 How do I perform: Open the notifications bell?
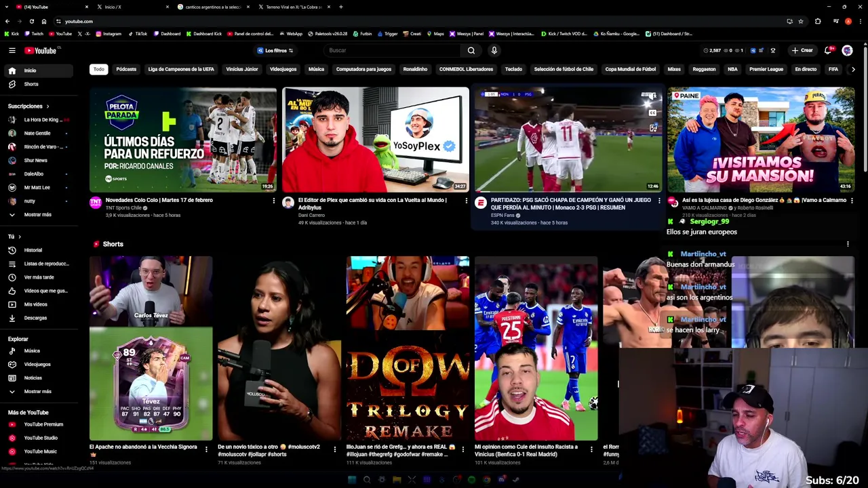coord(828,50)
